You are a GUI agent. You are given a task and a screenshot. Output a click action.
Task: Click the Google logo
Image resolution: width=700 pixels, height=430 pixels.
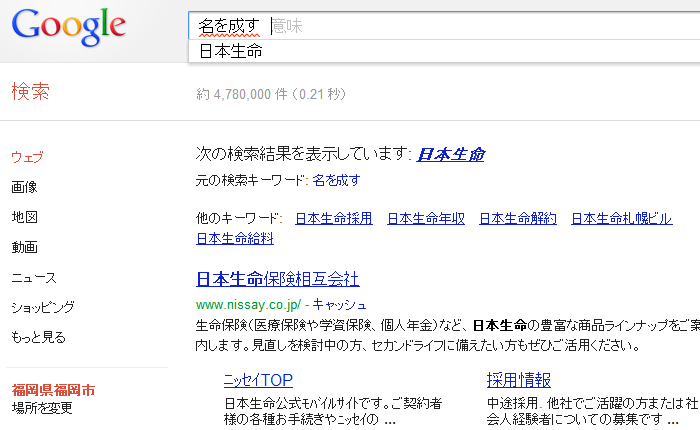coord(68,26)
